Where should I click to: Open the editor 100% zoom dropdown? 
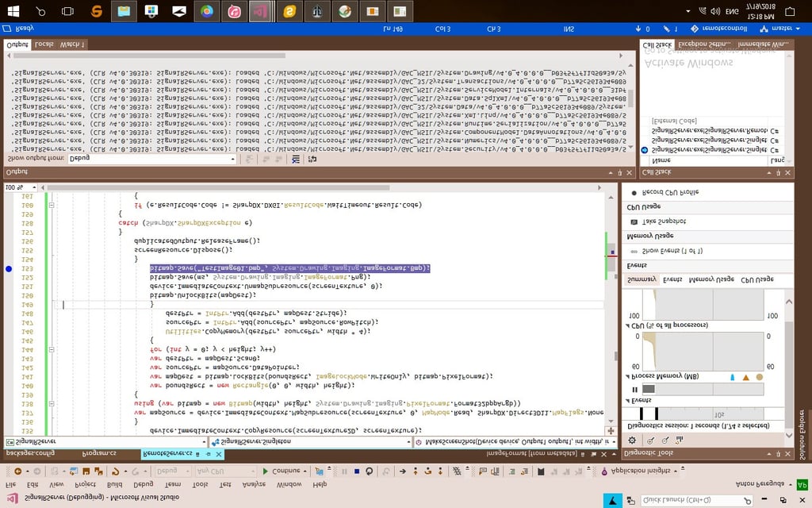[21, 187]
